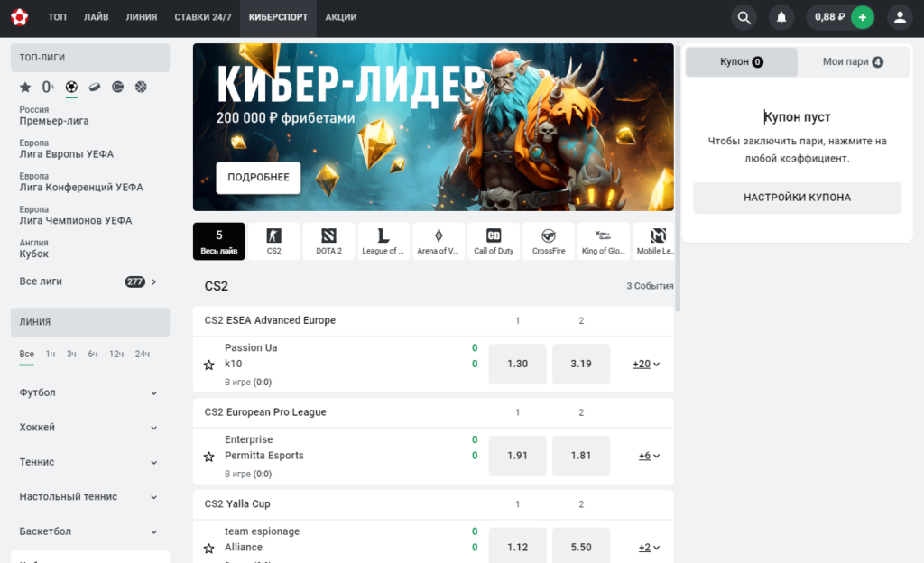Favorite the Passion Ua vs k10 match
This screenshot has height=563, width=924.
point(208,365)
